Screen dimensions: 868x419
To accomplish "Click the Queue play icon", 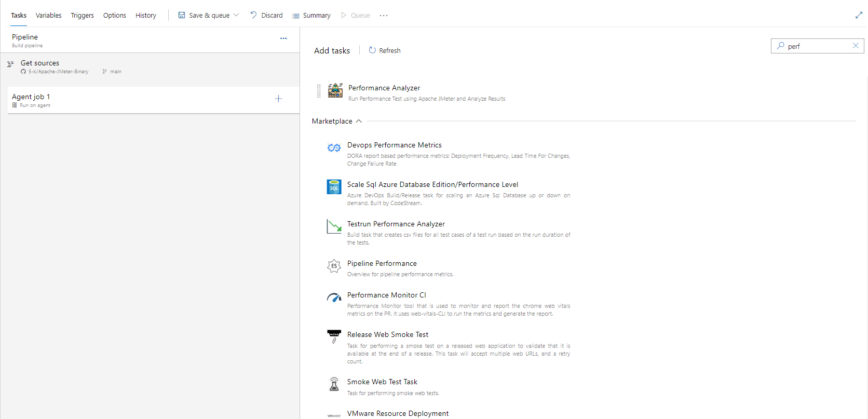I will coord(344,15).
